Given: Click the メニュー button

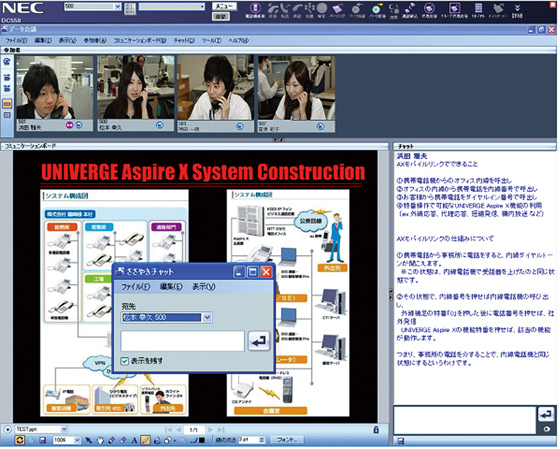Looking at the screenshot, I should 224,6.
